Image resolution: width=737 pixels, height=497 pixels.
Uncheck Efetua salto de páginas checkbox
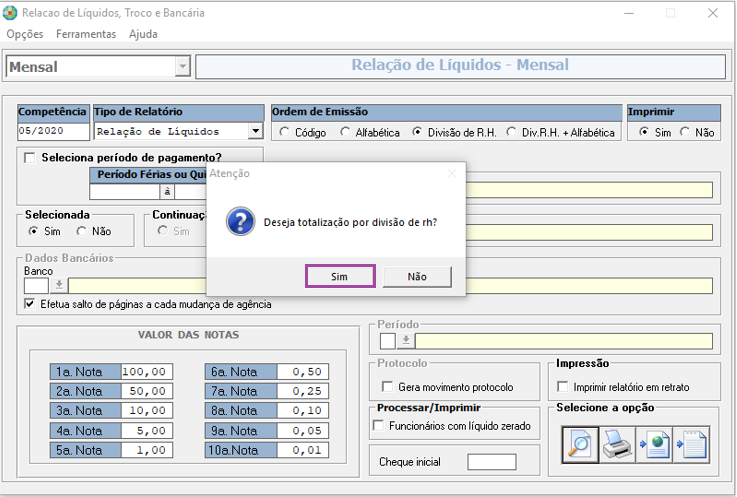30,304
